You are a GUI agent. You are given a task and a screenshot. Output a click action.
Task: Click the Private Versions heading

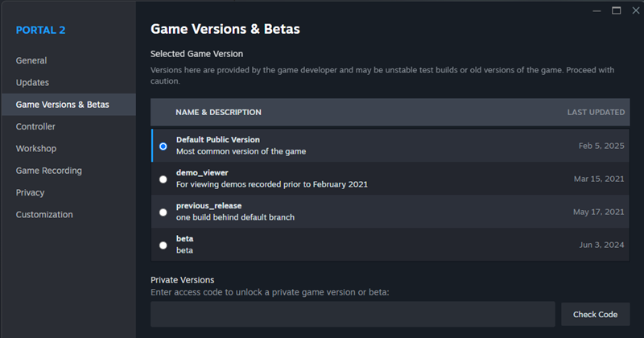(x=183, y=280)
